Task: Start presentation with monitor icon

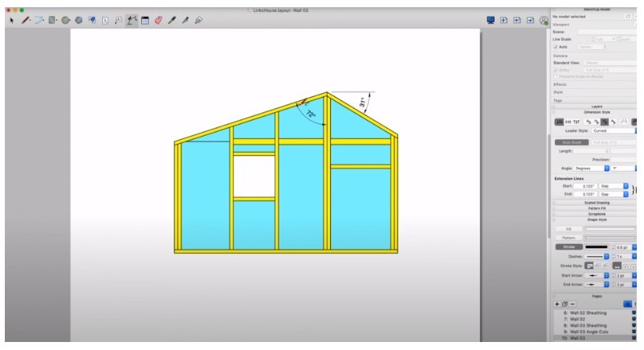Action: (491, 20)
